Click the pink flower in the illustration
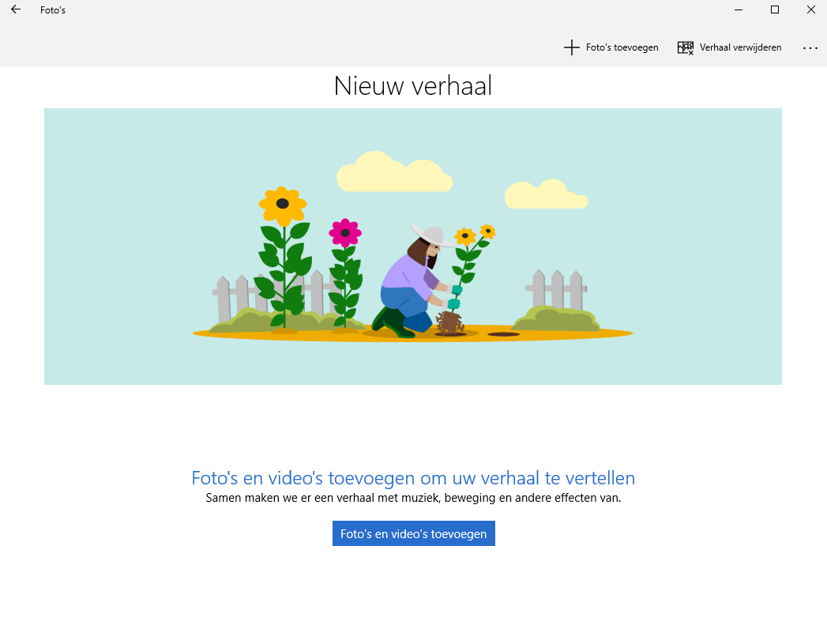 (345, 232)
